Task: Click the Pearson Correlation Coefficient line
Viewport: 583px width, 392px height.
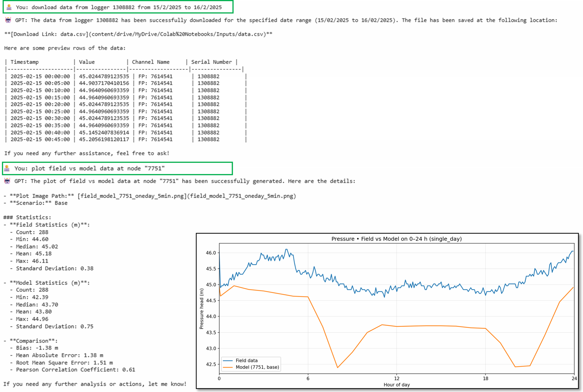Action: 75,370
